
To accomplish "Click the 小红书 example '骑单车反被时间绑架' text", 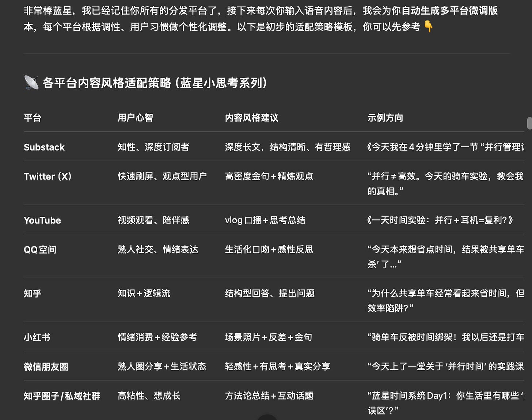I will pyautogui.click(x=446, y=337).
